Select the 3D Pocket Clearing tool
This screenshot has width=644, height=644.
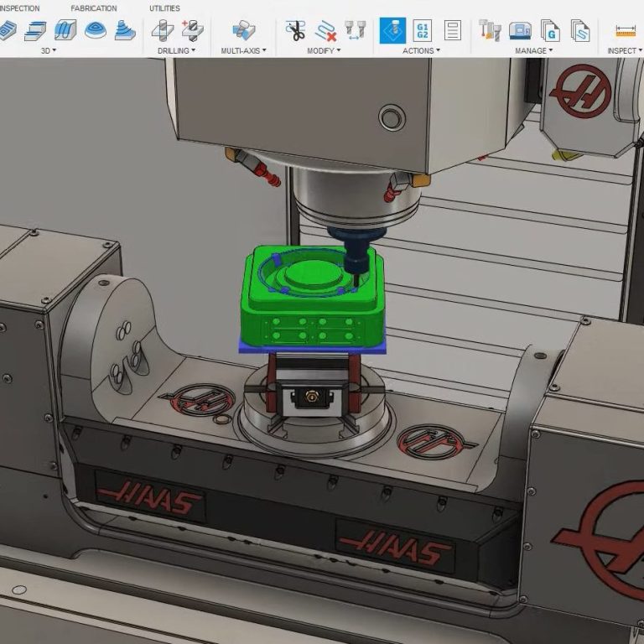(x=8, y=30)
